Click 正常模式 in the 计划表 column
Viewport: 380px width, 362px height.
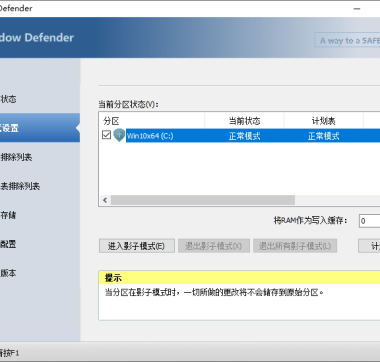(x=324, y=136)
